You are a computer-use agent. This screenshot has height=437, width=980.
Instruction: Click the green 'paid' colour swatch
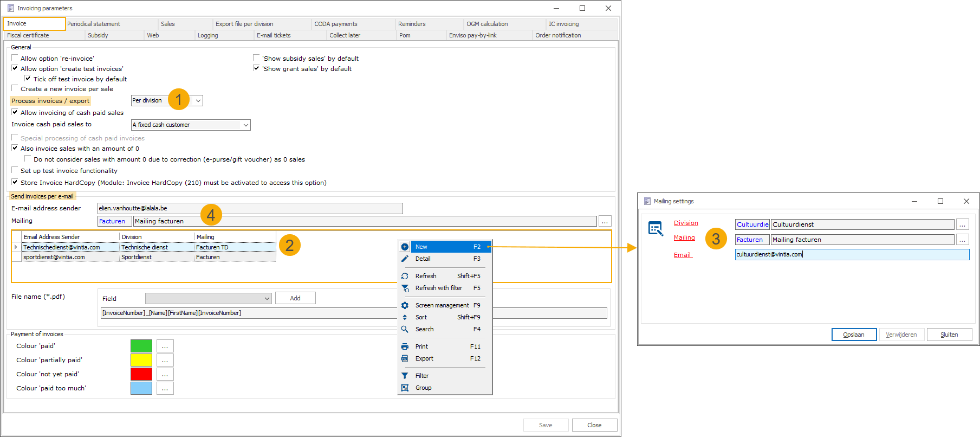click(x=141, y=346)
